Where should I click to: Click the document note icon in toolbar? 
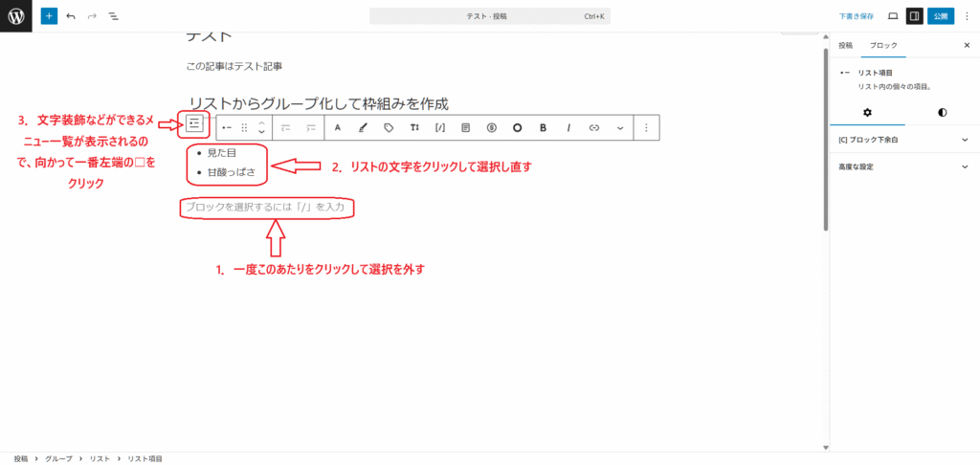[x=466, y=127]
